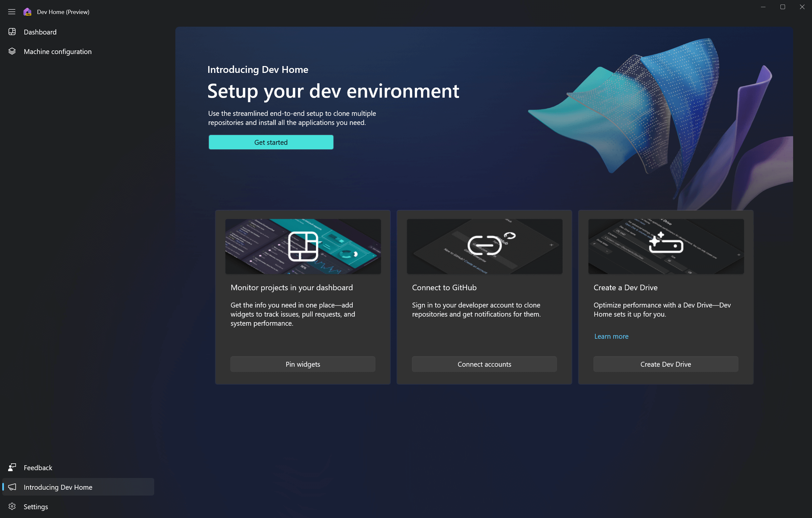Image resolution: width=812 pixels, height=518 pixels.
Task: Toggle the Machine configuration panel
Action: (x=57, y=51)
